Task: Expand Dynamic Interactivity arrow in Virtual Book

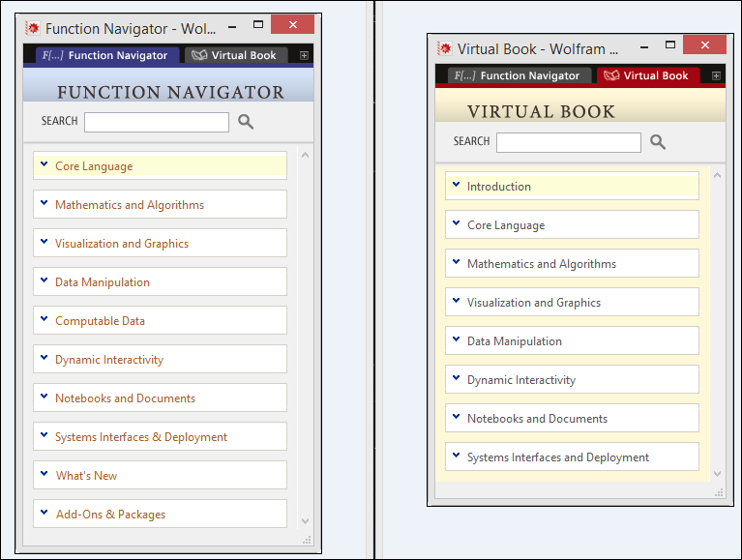Action: click(457, 378)
